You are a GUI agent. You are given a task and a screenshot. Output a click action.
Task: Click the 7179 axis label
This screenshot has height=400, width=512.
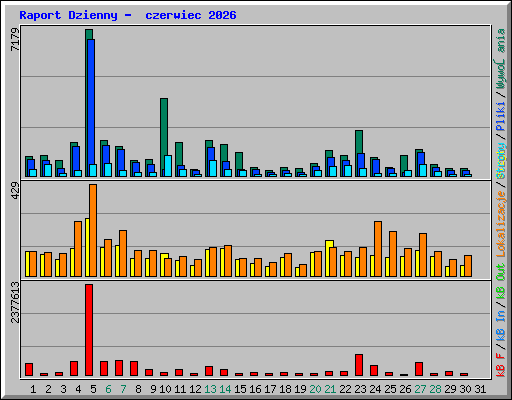[15, 40]
